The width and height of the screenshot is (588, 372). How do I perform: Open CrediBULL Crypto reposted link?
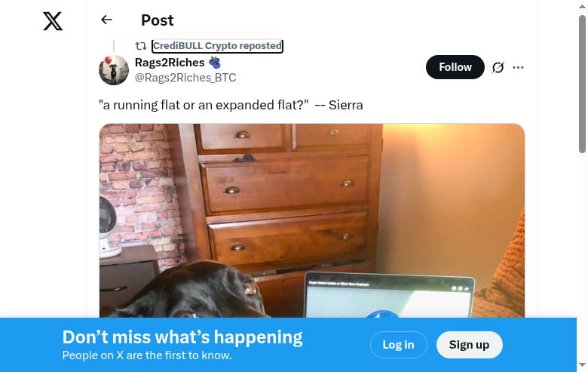tap(217, 46)
